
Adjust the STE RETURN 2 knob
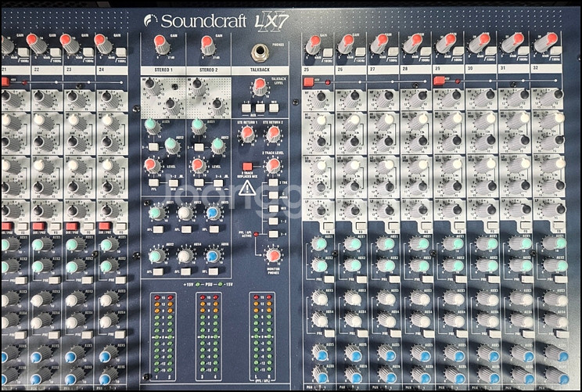pos(274,134)
